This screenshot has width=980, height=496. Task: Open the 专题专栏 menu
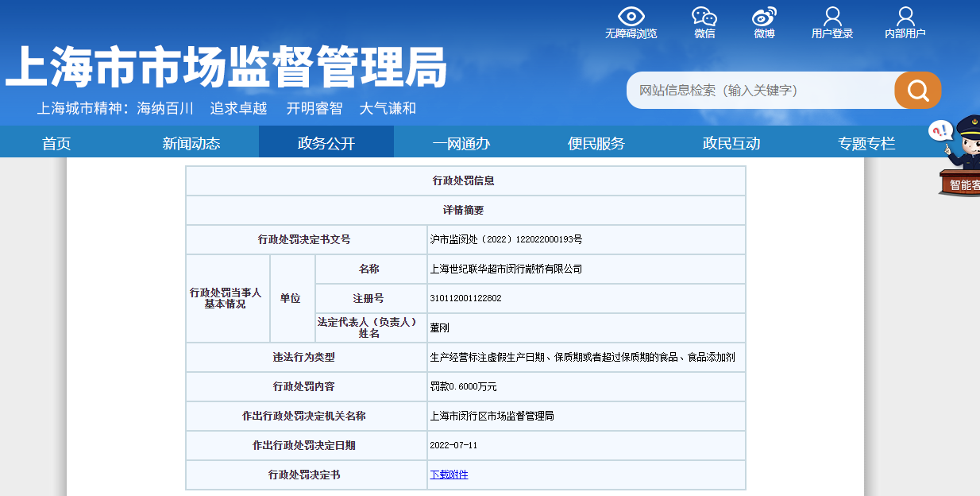click(x=866, y=143)
